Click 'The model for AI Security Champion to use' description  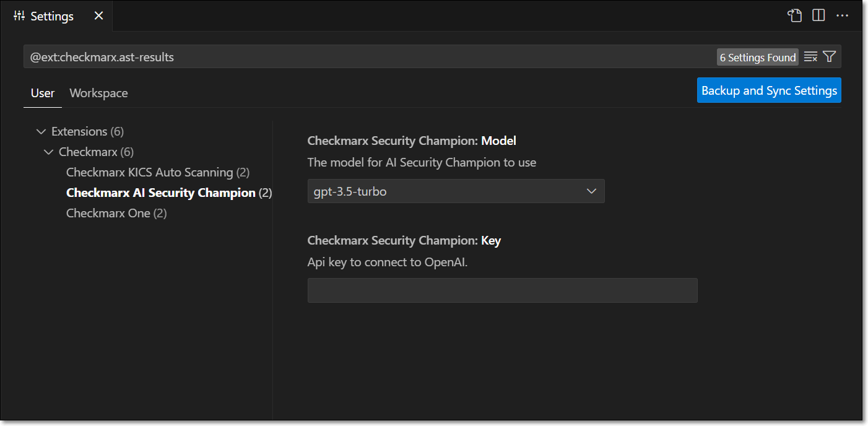coord(422,163)
